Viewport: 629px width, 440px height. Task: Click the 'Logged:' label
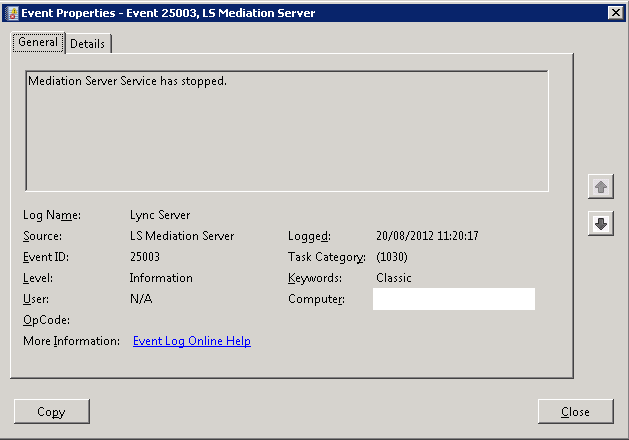(x=309, y=236)
